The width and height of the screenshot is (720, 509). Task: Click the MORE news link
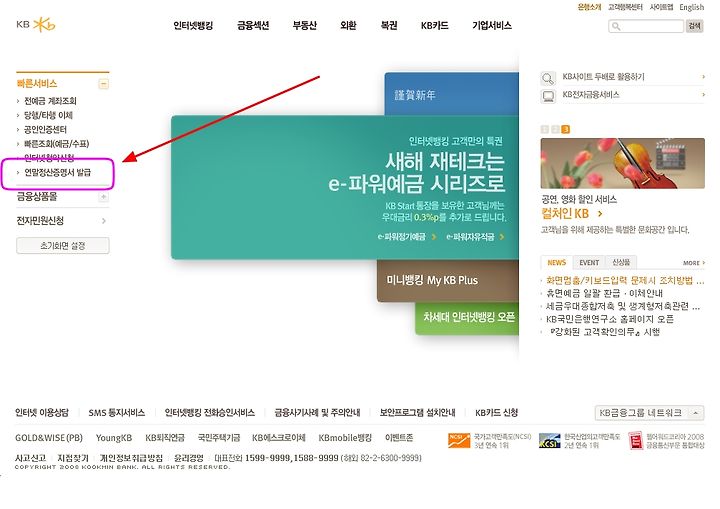694,263
